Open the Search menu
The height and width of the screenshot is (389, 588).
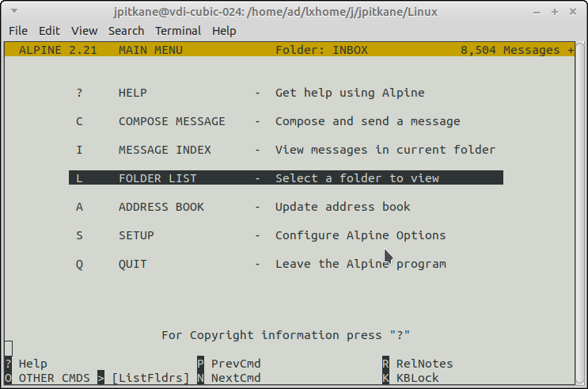point(126,31)
